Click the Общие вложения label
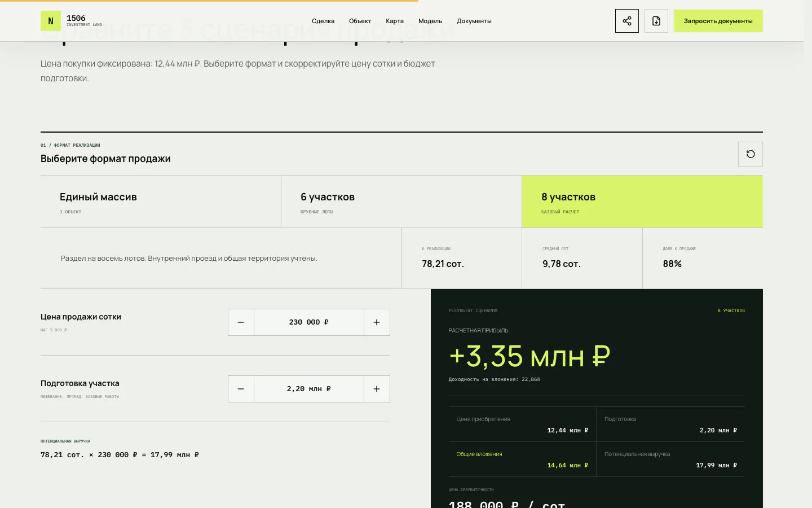 (479, 454)
